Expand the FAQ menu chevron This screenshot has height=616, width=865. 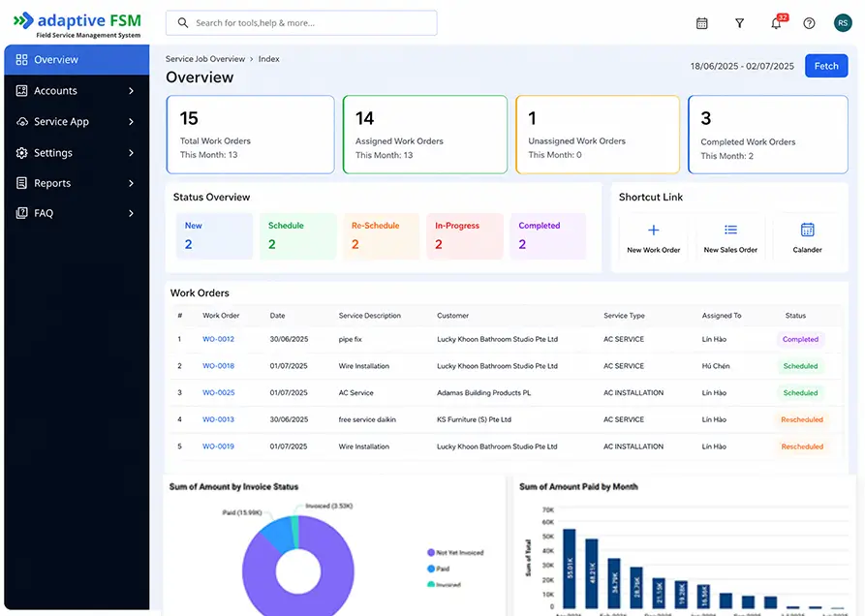[132, 213]
